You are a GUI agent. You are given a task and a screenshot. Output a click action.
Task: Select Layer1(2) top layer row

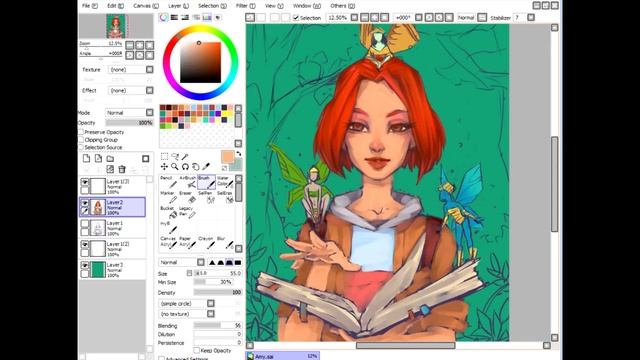coord(112,186)
